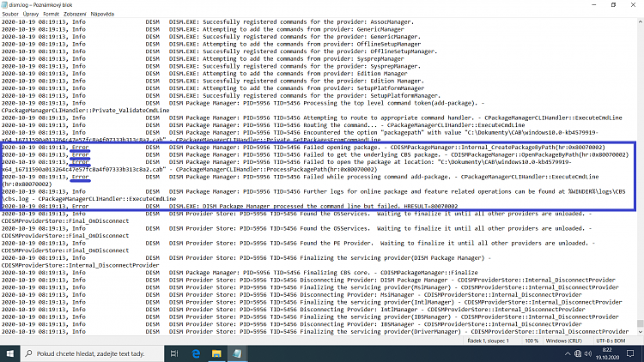Open the network tray icon
The height and width of the screenshot is (362, 644).
pyautogui.click(x=578, y=353)
